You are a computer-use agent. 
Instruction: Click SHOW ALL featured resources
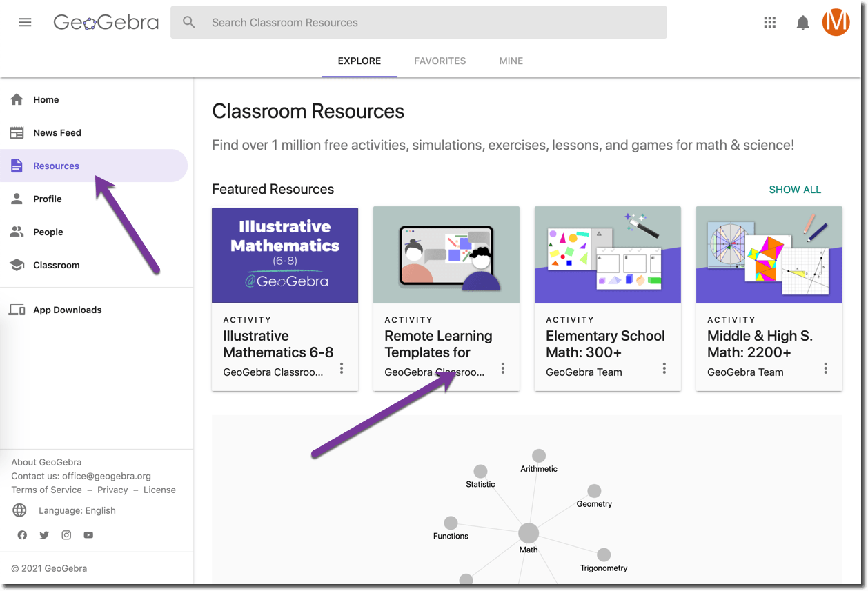click(795, 190)
